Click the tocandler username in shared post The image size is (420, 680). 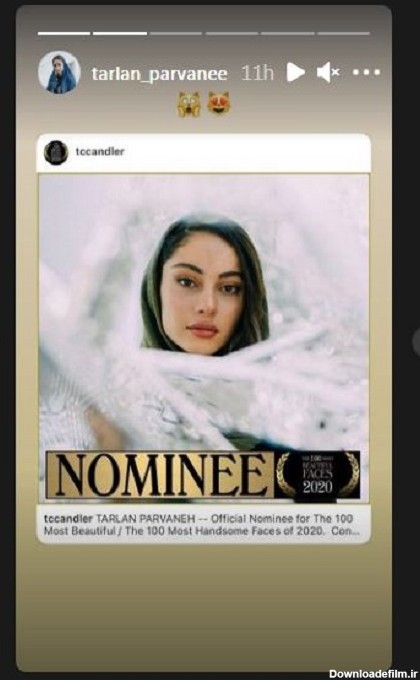[x=100, y=152]
